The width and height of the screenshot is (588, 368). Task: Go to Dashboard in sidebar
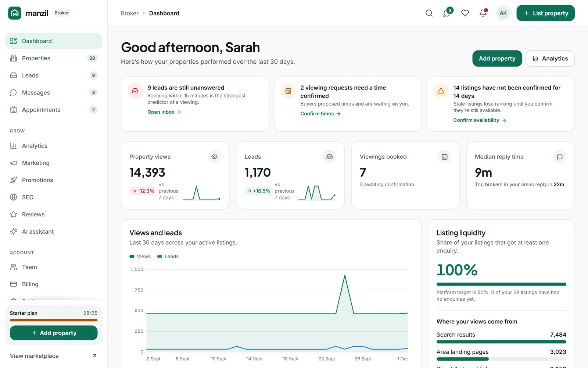(54, 41)
